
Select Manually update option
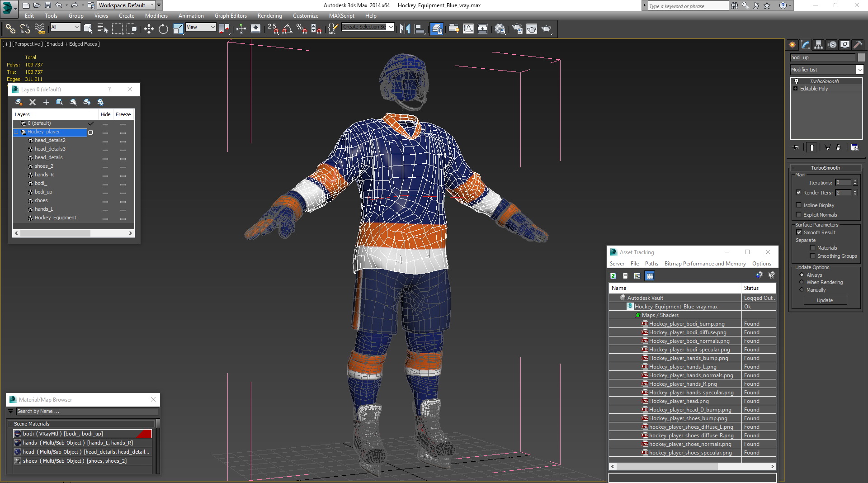click(x=802, y=290)
